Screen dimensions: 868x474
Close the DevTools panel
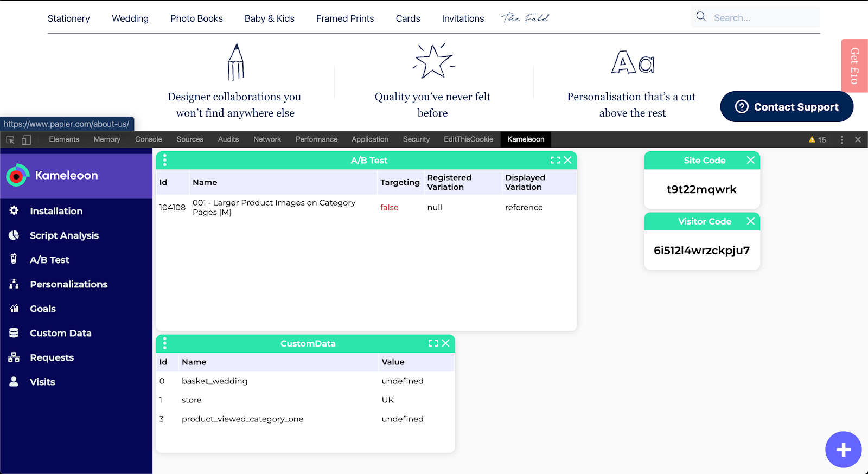tap(858, 139)
